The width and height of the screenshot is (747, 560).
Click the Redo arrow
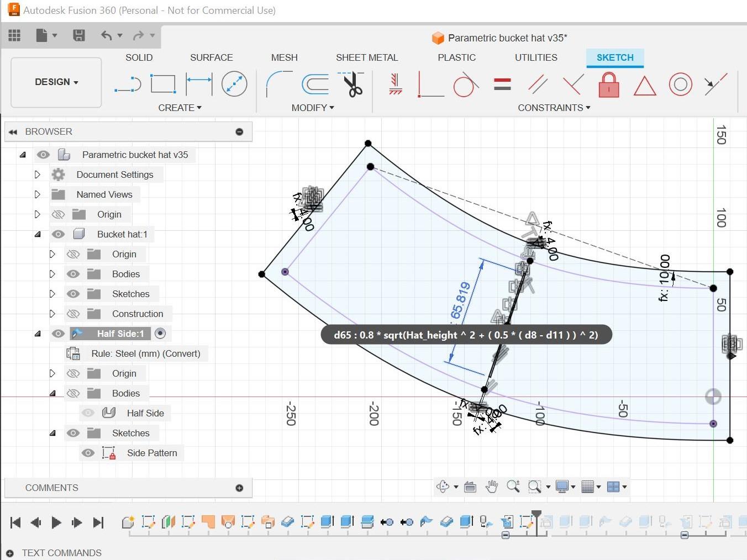138,36
